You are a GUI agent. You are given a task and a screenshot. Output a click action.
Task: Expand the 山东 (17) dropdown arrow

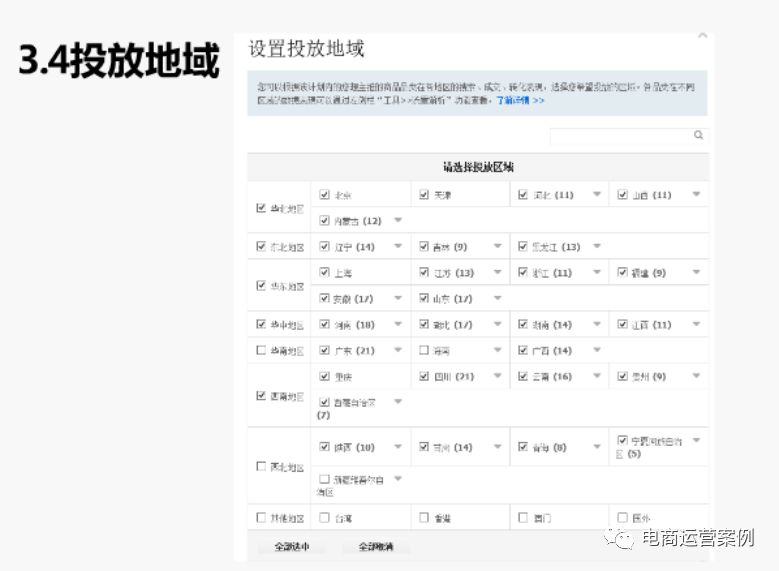pos(497,298)
